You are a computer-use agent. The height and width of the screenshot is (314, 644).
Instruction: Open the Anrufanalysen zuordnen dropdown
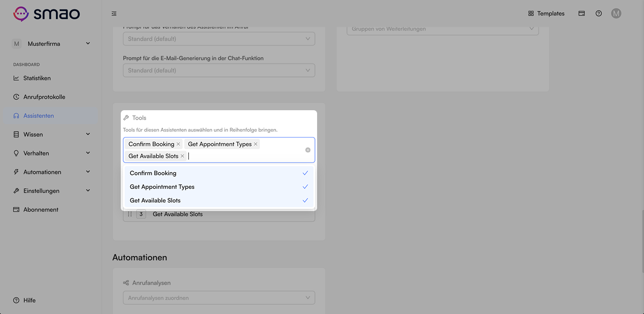tap(219, 298)
